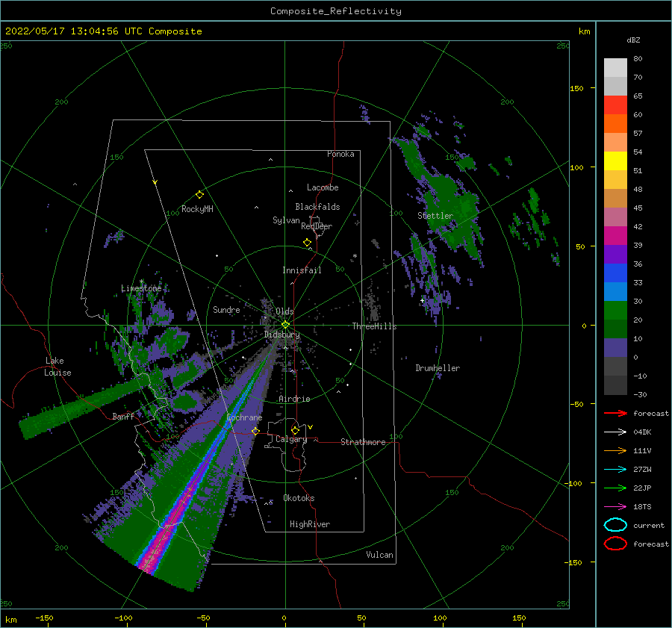
Task: Click the yellow diamond marker above Calgary label
Action: coord(295,430)
